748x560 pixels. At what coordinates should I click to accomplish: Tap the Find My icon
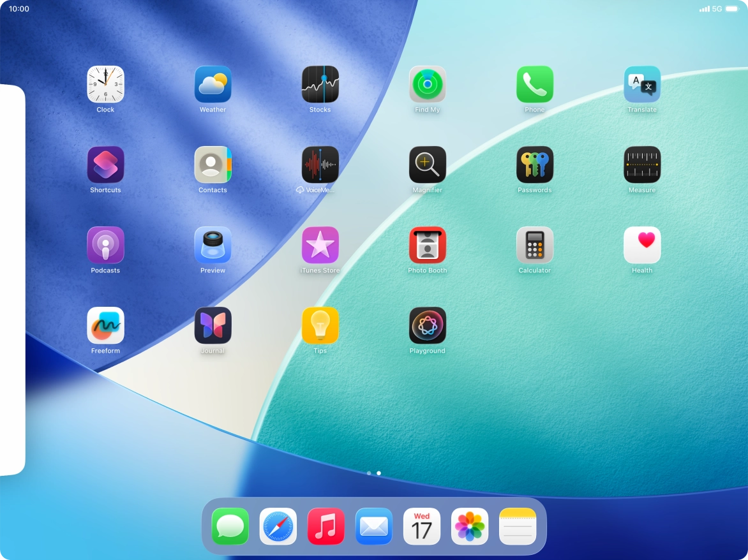[x=427, y=85]
